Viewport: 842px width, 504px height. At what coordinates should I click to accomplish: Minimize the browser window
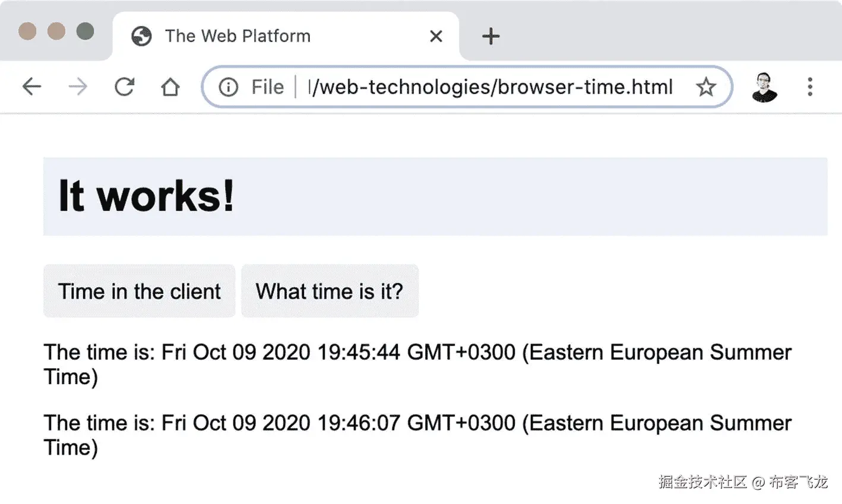click(56, 31)
